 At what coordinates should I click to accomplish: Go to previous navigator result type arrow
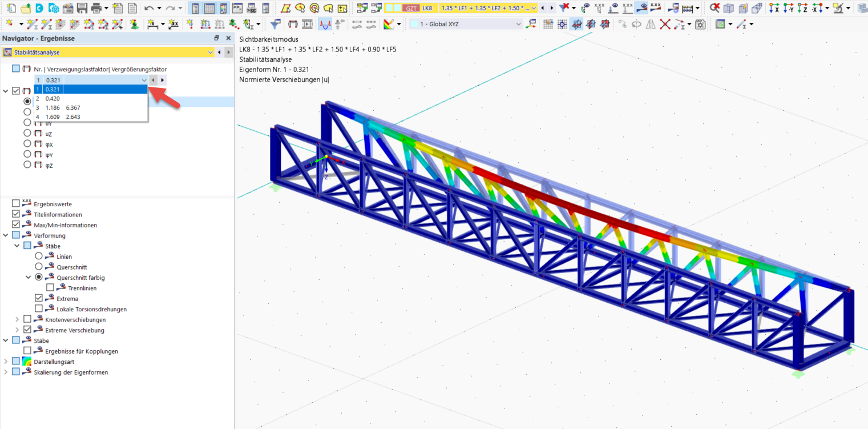point(219,52)
